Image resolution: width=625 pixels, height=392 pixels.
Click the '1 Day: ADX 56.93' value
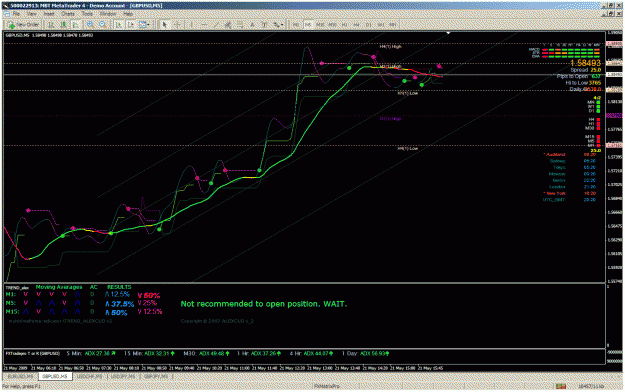(x=366, y=353)
